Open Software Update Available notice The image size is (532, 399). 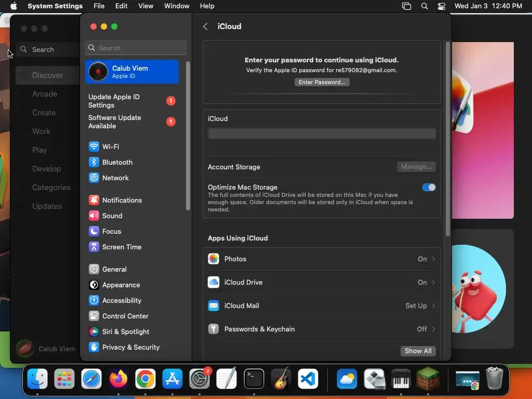tap(131, 122)
